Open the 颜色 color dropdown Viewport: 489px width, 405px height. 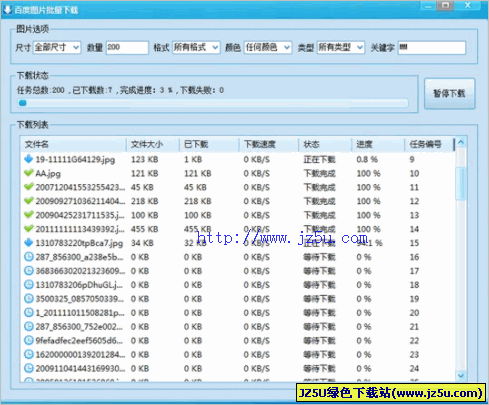click(x=268, y=48)
